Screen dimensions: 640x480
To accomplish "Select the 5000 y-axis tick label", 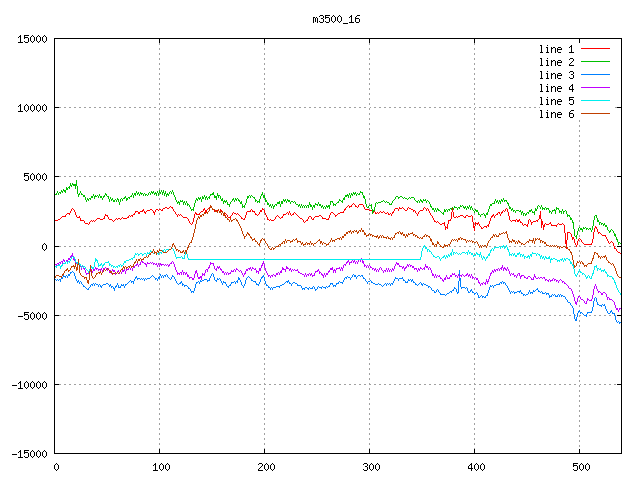I will [x=35, y=177].
